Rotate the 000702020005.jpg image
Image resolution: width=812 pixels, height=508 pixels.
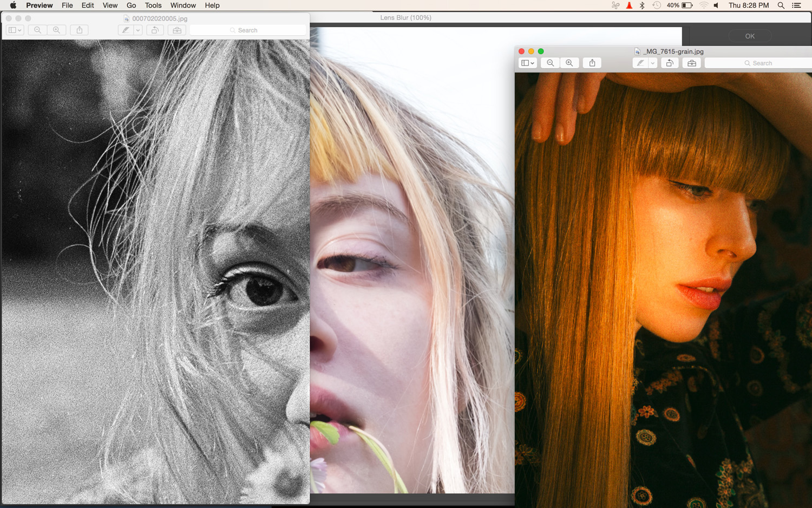(155, 30)
